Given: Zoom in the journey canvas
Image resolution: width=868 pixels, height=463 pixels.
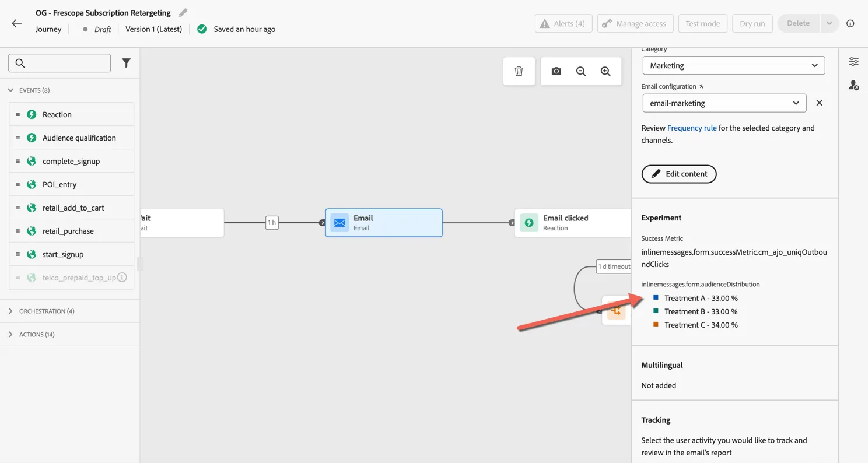Looking at the screenshot, I should 605,71.
